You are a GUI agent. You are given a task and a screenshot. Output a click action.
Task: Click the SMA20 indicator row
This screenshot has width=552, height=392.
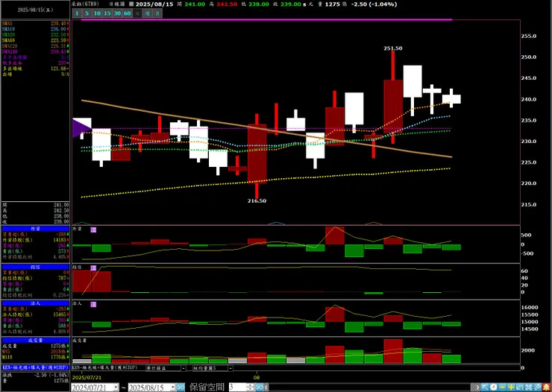35,35
